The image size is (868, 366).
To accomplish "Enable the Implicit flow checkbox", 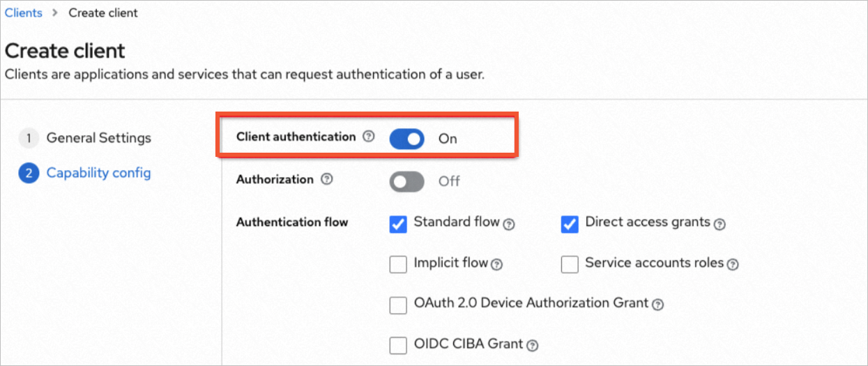I will click(398, 264).
